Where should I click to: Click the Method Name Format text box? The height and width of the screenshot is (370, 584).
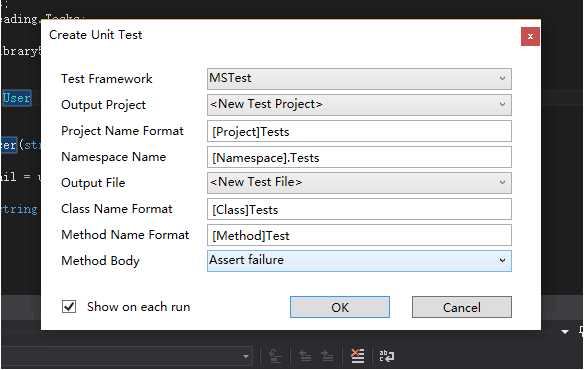click(x=359, y=235)
